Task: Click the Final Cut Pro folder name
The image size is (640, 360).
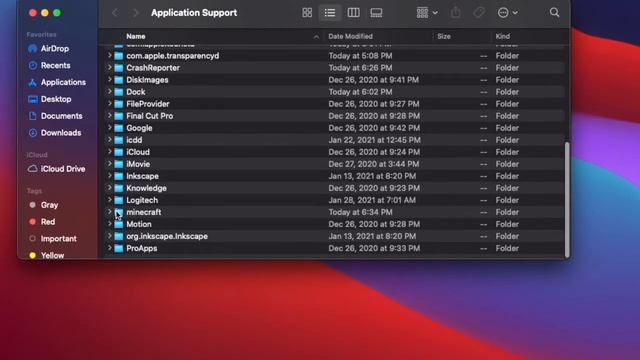Action: click(x=149, y=116)
